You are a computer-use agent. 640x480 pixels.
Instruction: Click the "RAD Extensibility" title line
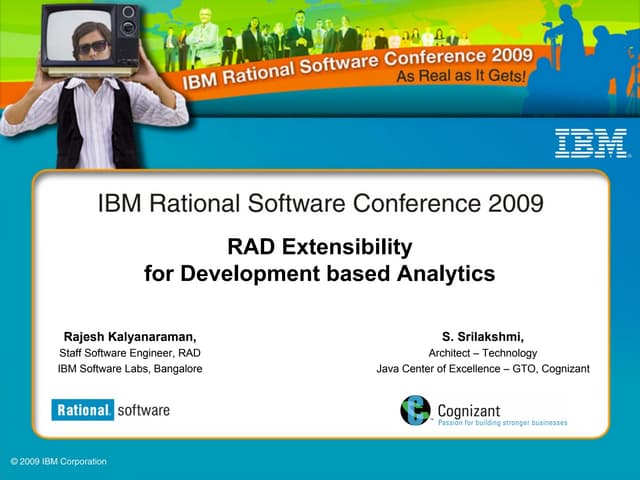point(320,246)
